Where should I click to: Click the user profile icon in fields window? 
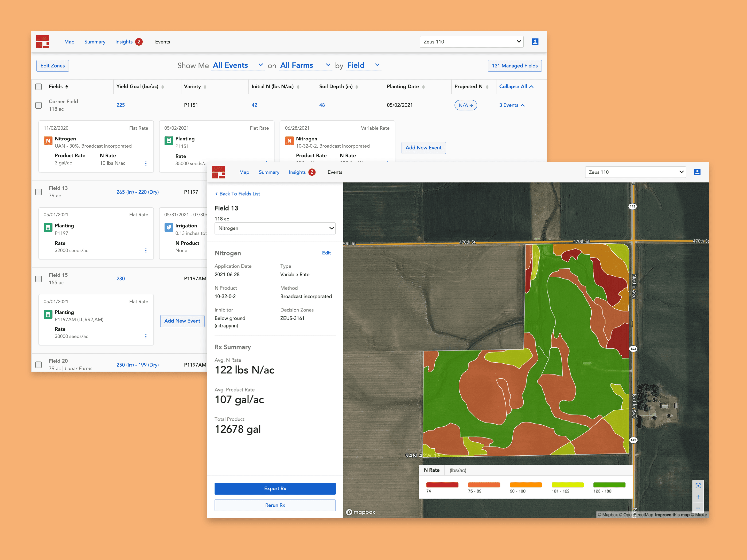coord(535,42)
